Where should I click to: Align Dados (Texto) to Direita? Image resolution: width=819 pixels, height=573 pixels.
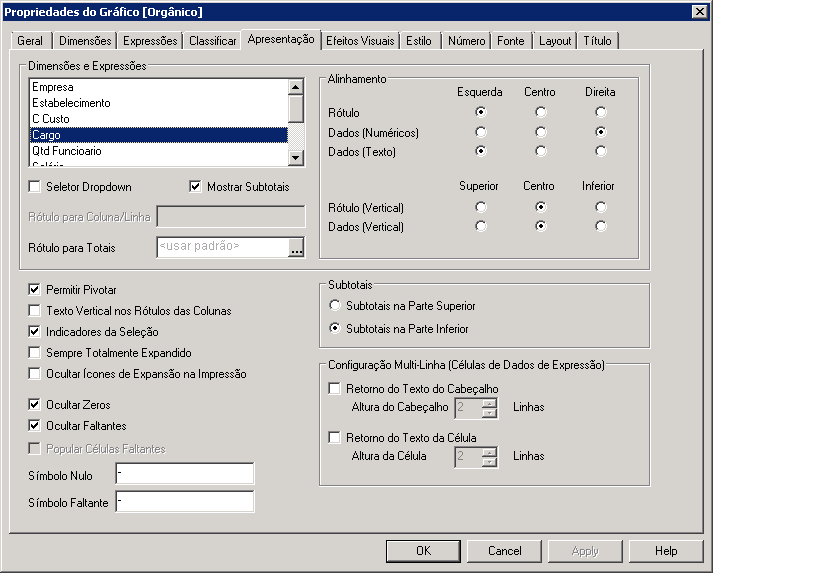[x=601, y=151]
